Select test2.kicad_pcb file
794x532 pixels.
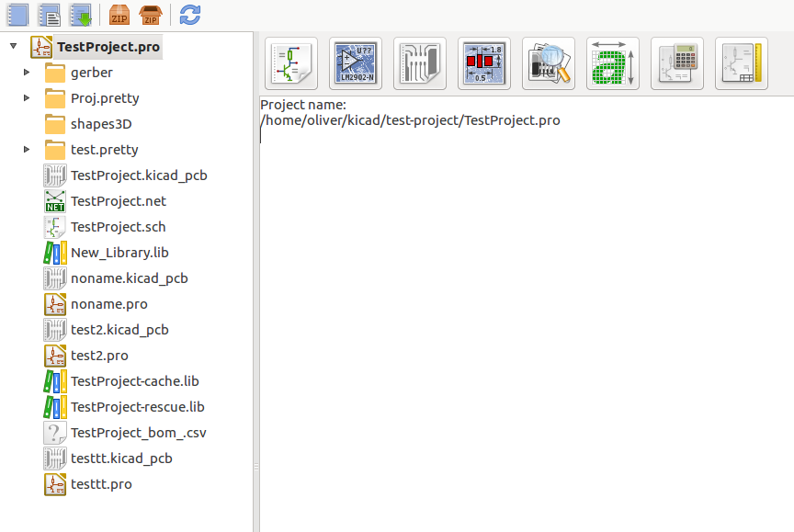(119, 330)
